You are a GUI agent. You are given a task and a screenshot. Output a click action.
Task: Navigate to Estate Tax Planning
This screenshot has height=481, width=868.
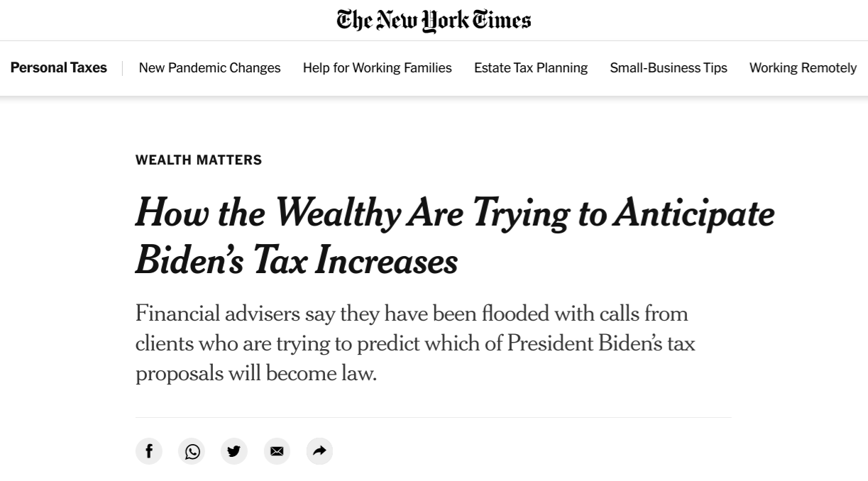[531, 68]
